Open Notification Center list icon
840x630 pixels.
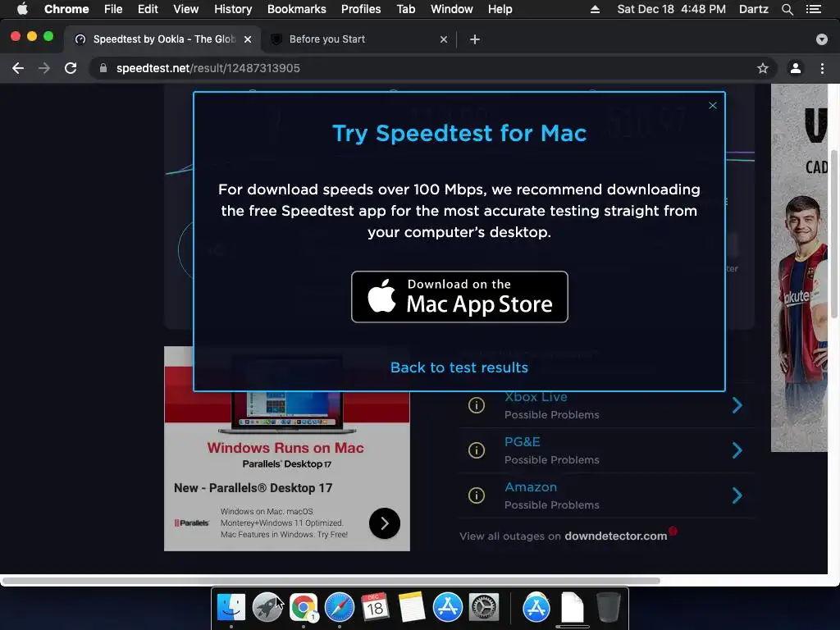click(813, 9)
